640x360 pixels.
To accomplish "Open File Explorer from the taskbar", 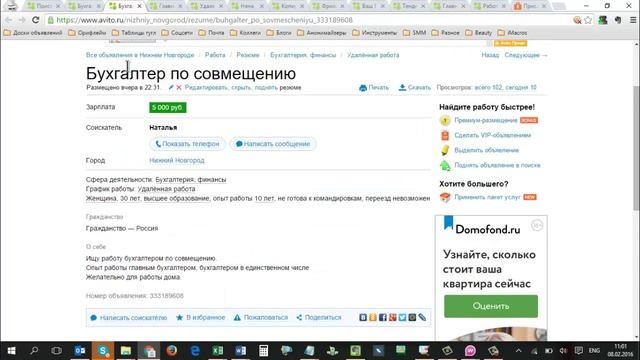I will 126,351.
